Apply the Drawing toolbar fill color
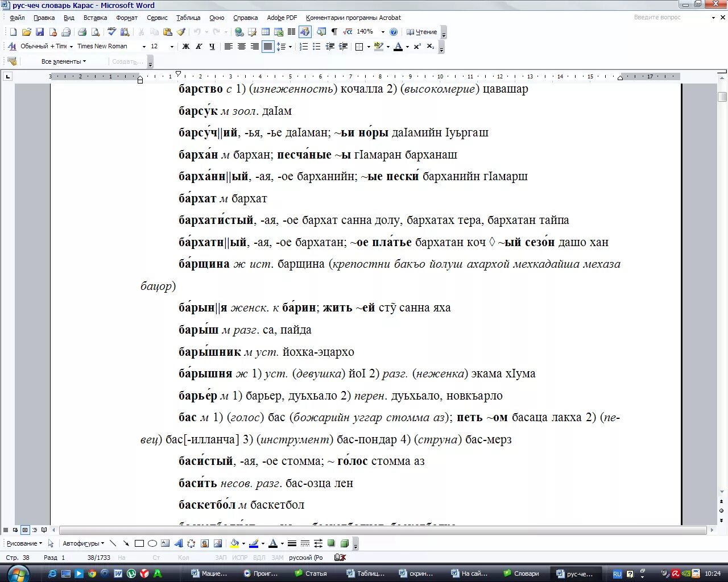 click(234, 543)
